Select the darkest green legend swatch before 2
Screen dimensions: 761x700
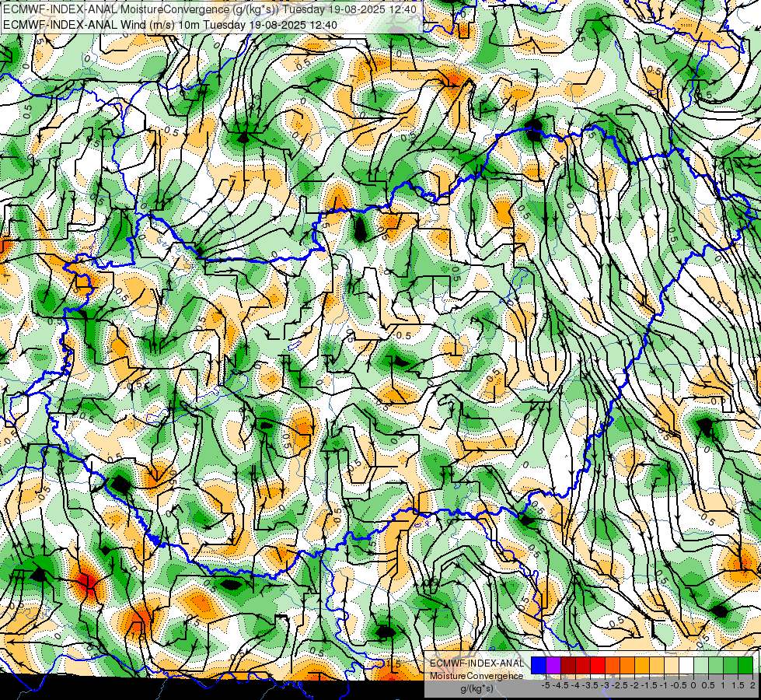point(745,666)
